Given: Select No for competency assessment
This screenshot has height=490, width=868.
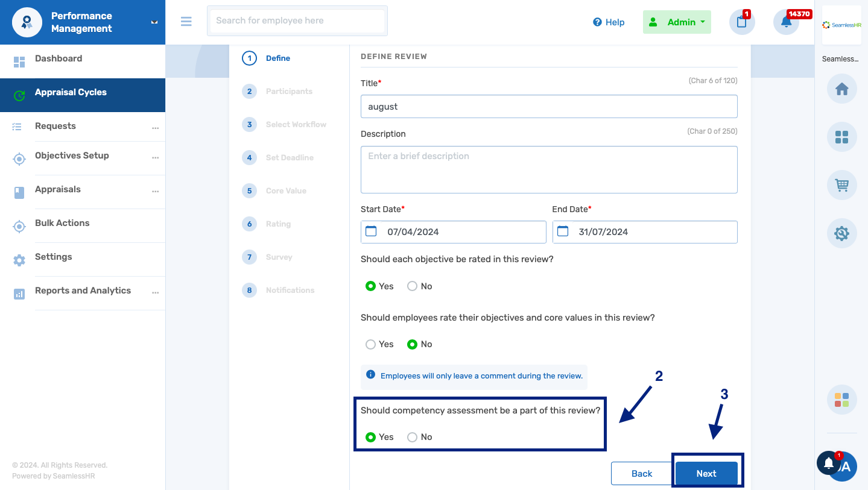Looking at the screenshot, I should click(413, 437).
